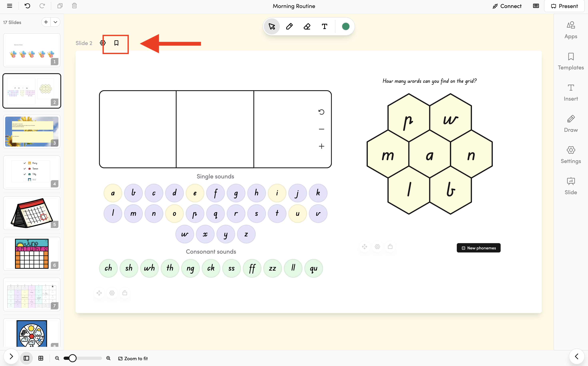Screen dimensions: 588x366
Task: Reset the sound boxes with rotate icon
Action: pyautogui.click(x=321, y=112)
